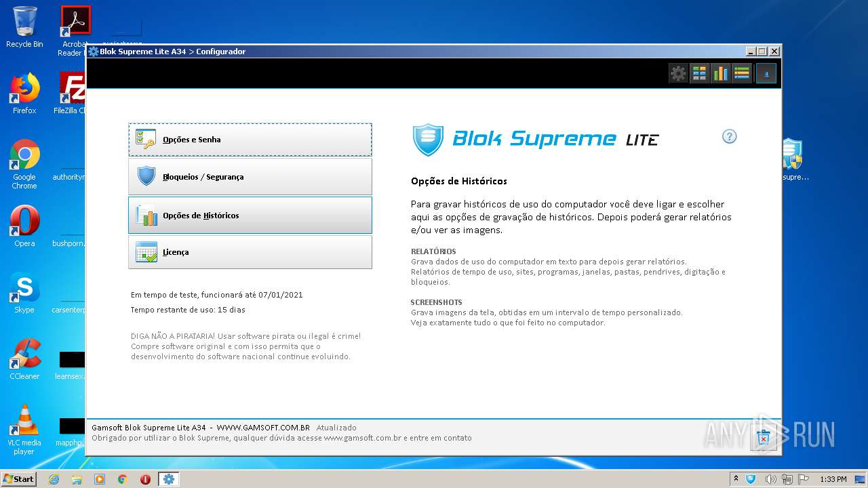Click the network icon in tray
The width and height of the screenshot is (868, 488).
(787, 479)
